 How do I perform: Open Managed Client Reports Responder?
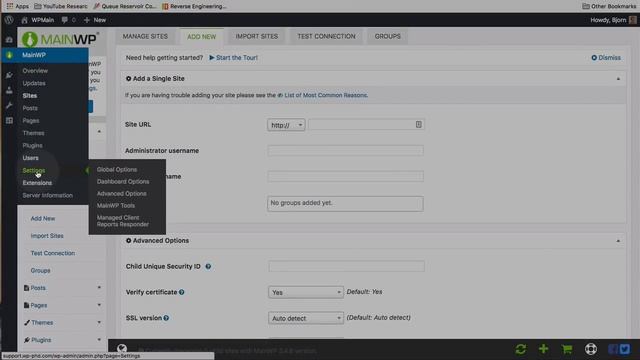[x=123, y=221]
